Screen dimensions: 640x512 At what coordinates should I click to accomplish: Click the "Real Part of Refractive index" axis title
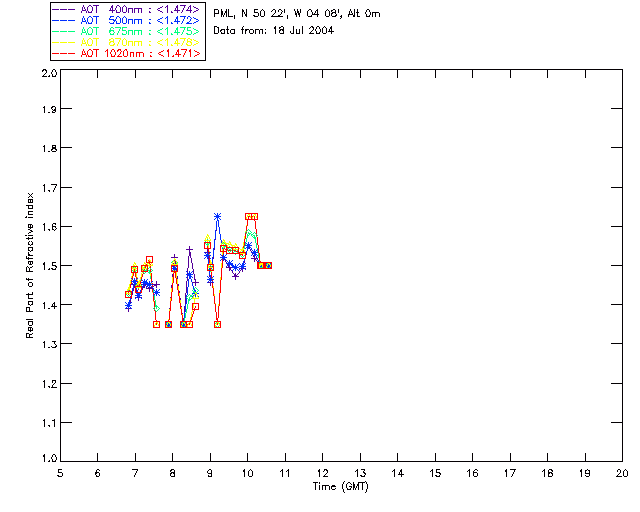click(29, 265)
